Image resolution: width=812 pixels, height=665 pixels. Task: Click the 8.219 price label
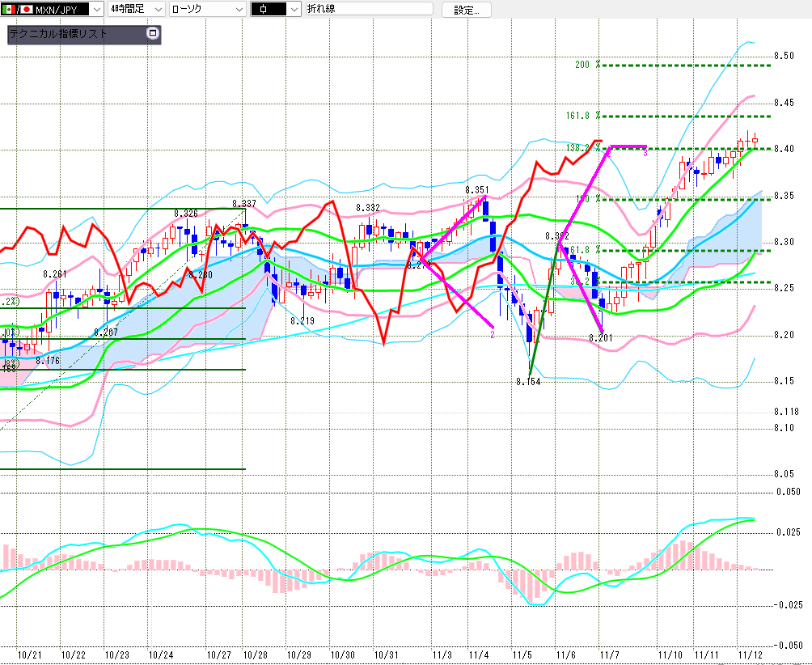[x=302, y=321]
